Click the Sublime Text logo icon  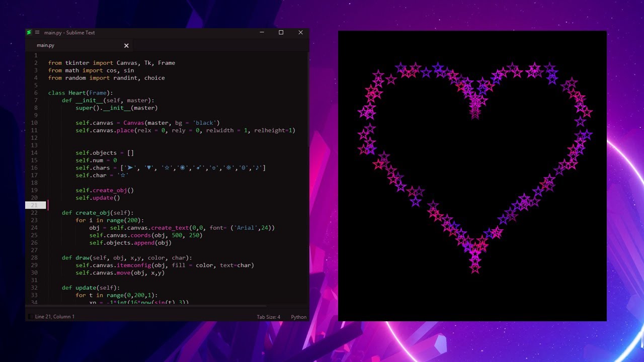(x=29, y=33)
